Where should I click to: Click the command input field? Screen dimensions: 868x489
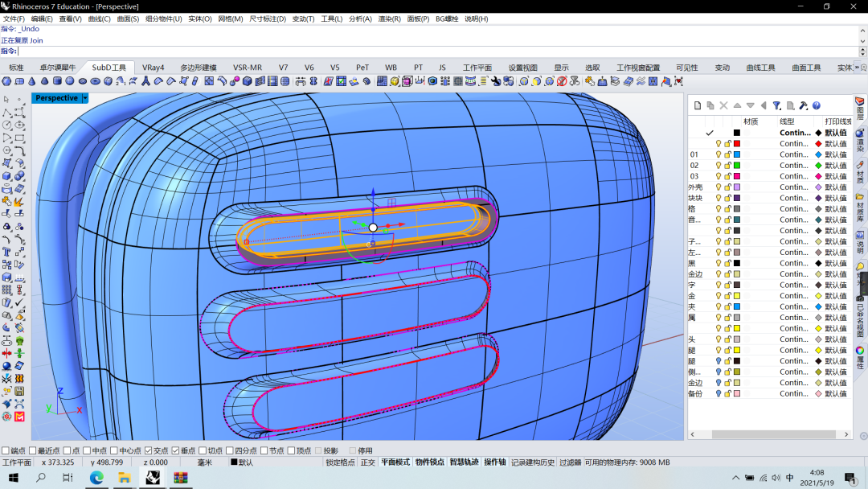(x=437, y=51)
